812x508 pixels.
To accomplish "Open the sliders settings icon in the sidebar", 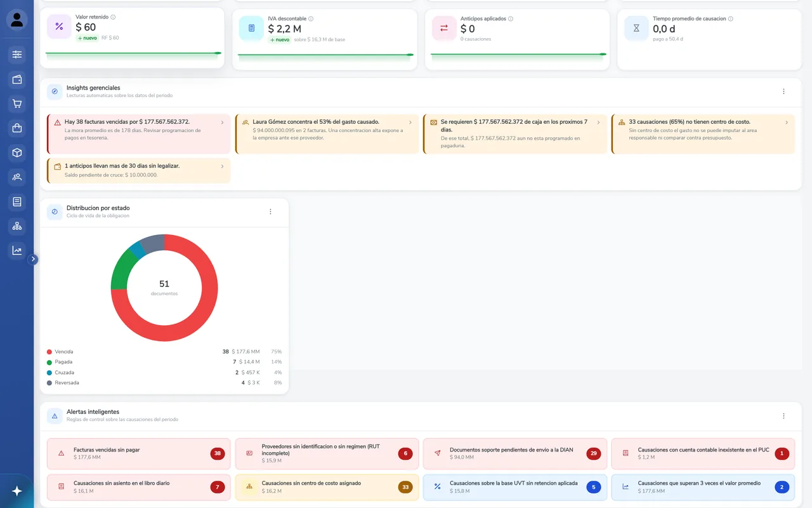I will pos(17,55).
